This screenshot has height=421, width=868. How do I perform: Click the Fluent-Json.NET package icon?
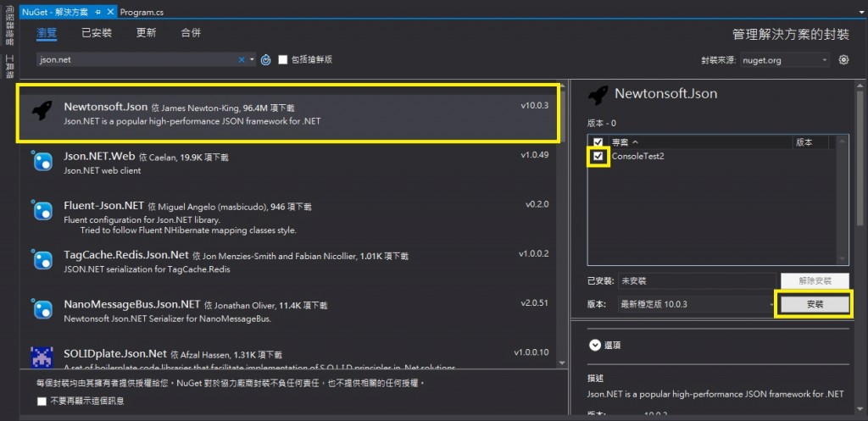click(x=42, y=210)
